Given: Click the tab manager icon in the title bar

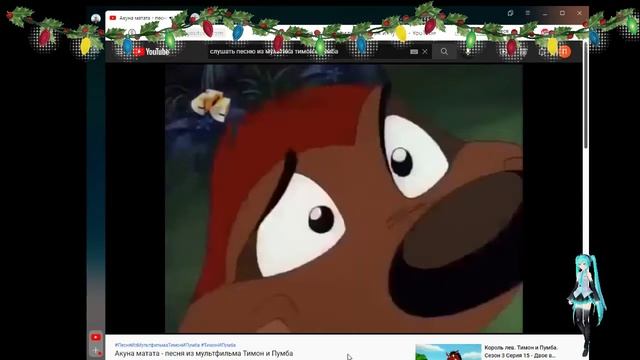Looking at the screenshot, I should (x=510, y=13).
